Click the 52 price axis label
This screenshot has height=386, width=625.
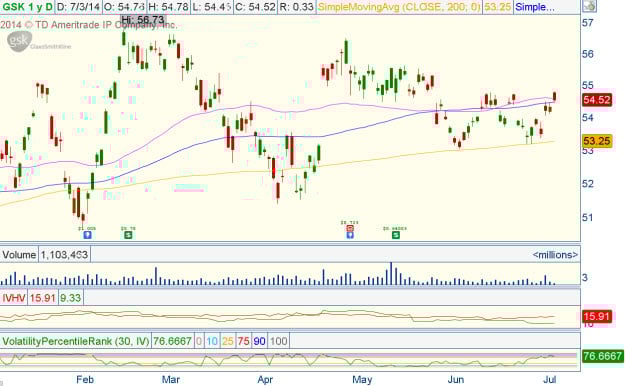(x=588, y=184)
